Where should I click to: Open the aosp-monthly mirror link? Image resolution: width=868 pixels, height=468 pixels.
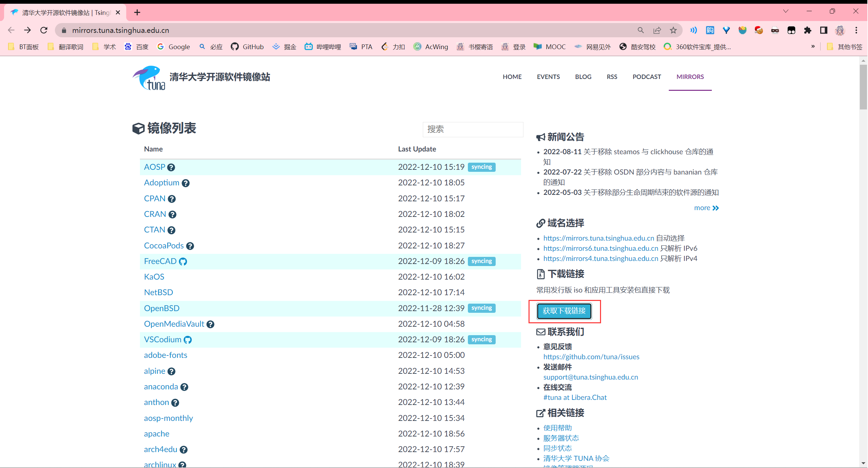168,419
